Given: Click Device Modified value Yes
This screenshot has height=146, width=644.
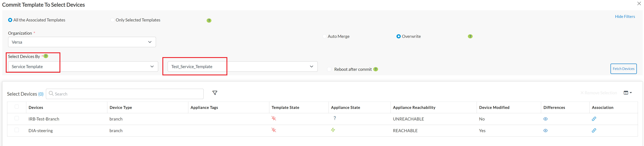Looking at the screenshot, I should tap(482, 131).
